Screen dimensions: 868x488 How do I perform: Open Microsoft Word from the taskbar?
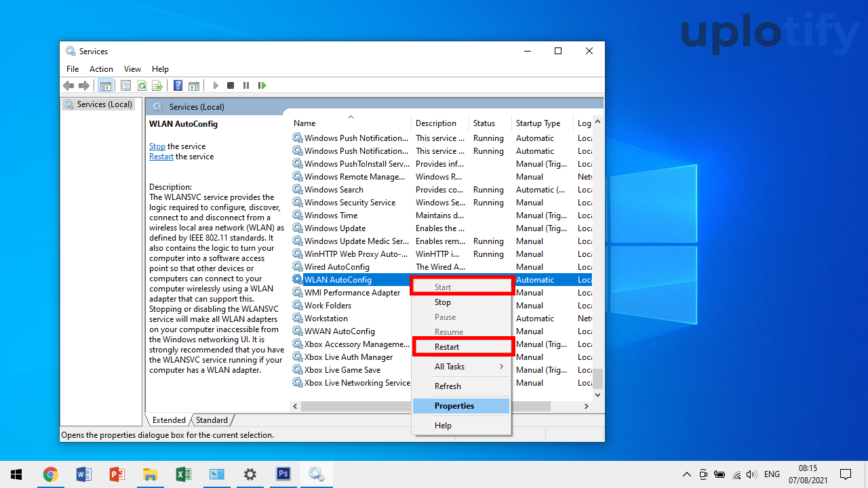[x=83, y=474]
